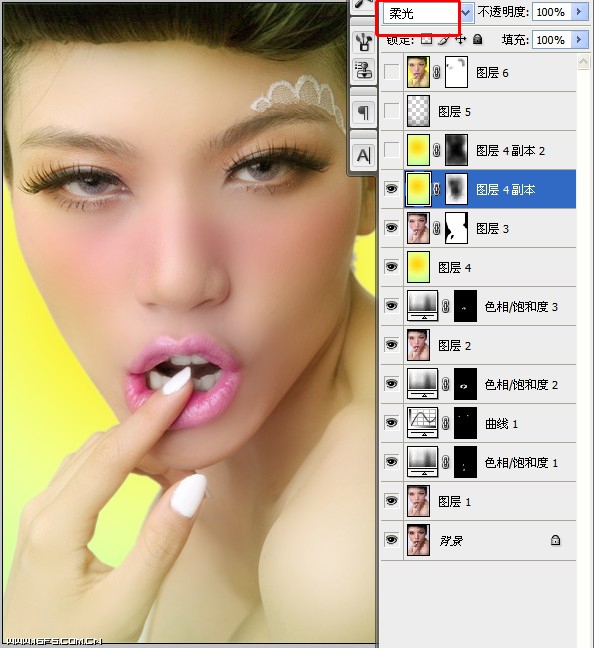The height and width of the screenshot is (648, 594).
Task: Open the 柔光 blend mode dropdown arrow
Action: point(466,13)
